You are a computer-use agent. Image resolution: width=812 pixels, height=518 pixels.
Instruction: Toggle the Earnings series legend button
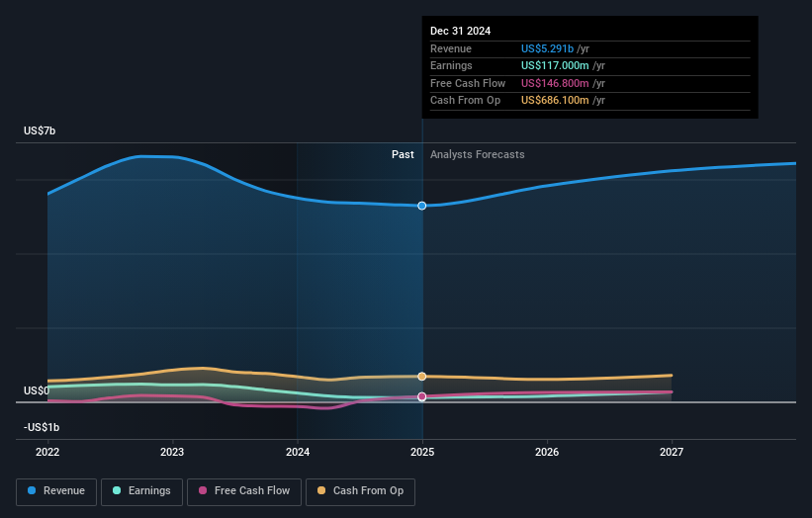coord(141,491)
